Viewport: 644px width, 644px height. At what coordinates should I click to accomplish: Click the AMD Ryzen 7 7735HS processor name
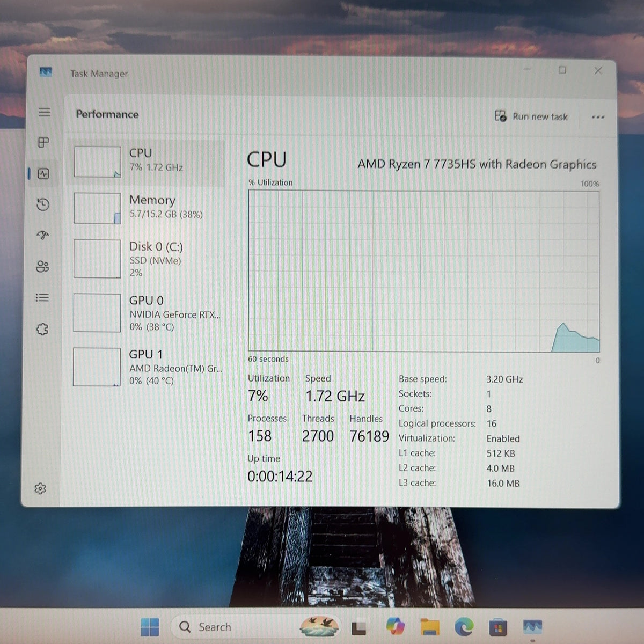coord(477,164)
